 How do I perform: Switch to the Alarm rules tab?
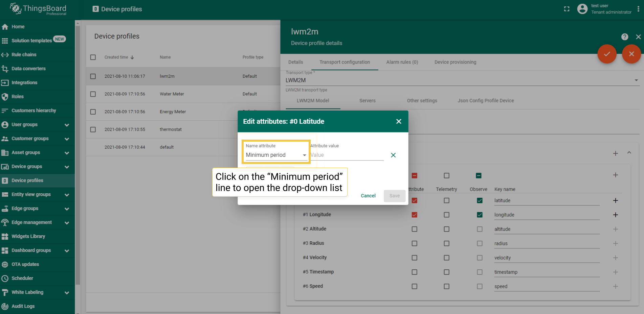point(402,62)
